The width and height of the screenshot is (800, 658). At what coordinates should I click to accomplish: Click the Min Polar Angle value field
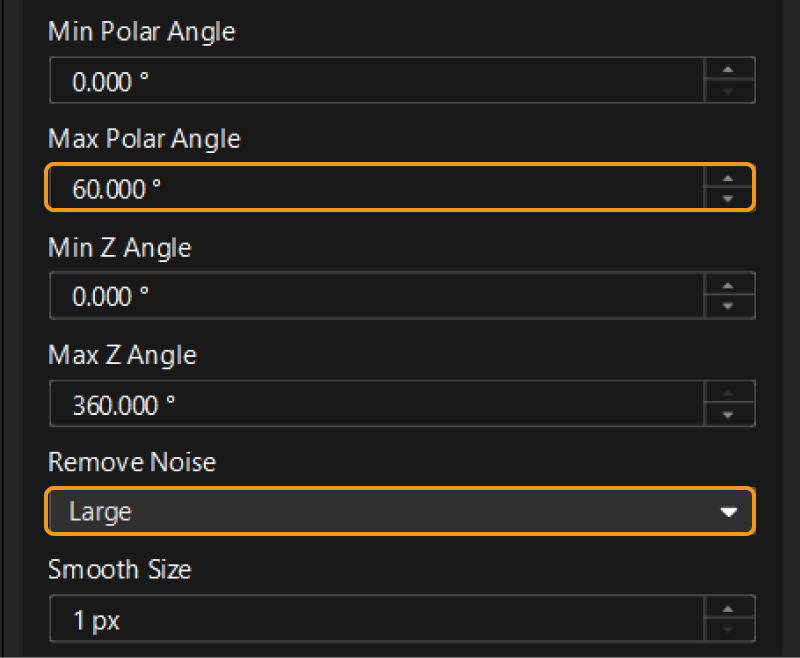click(376, 81)
